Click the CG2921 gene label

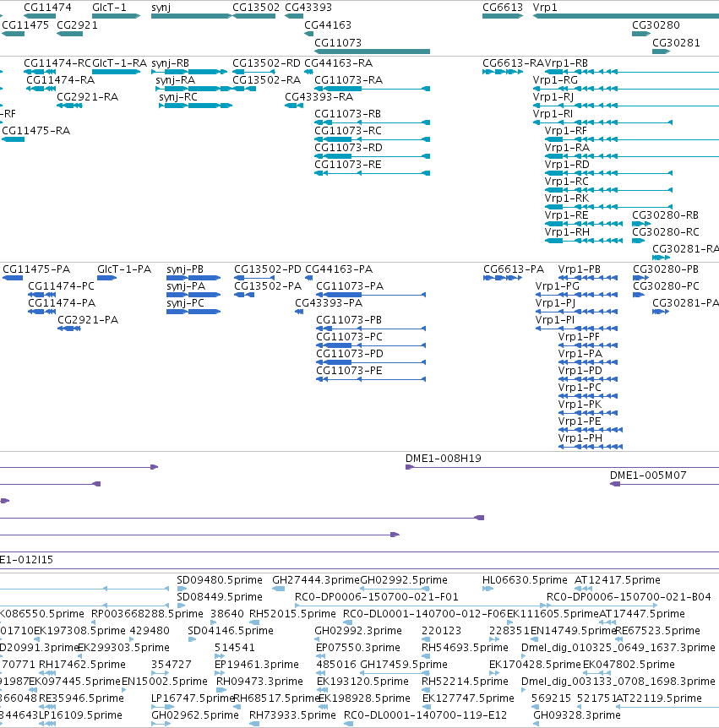77,25
